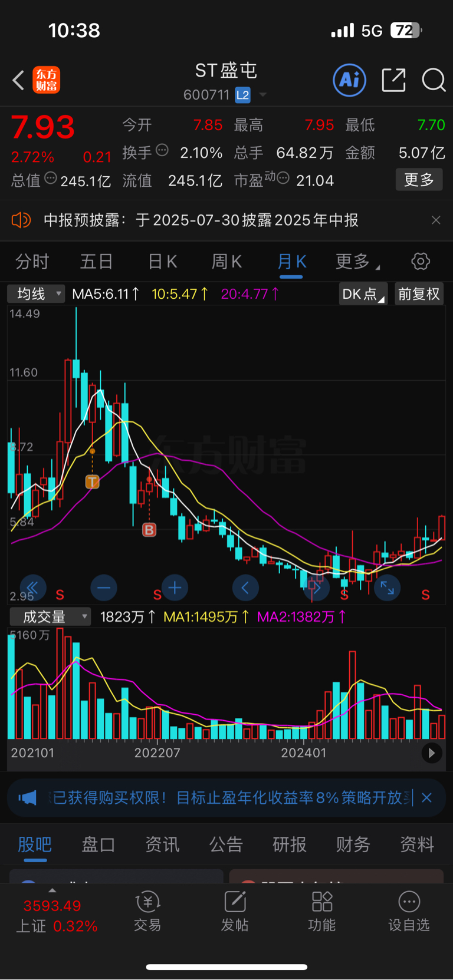Expand the 更多 chart periods menu
This screenshot has width=453, height=980.
coord(357,262)
